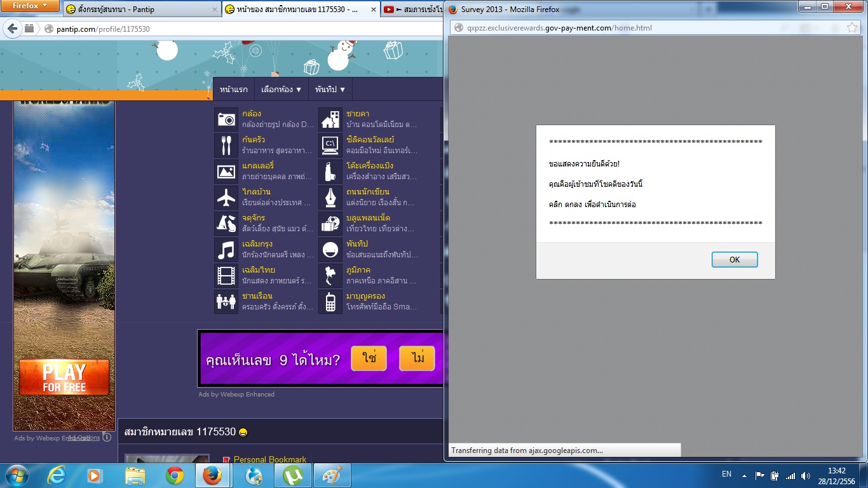Open the ถนนนักเขียน room text link
The height and width of the screenshot is (488, 868).
pos(368,192)
